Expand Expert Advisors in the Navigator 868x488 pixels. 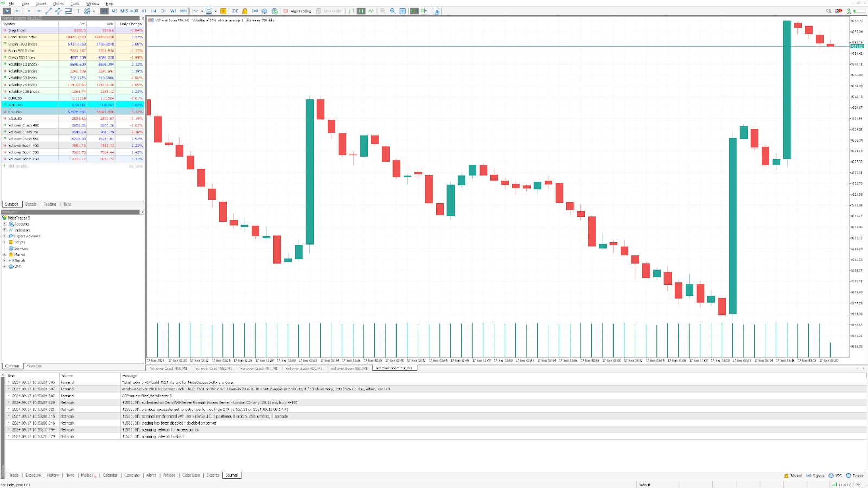pos(4,236)
